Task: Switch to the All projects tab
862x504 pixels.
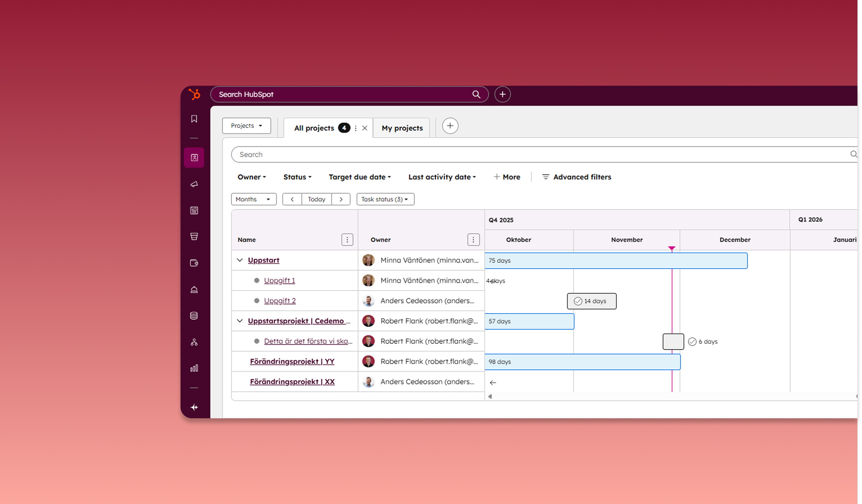Action: 314,128
